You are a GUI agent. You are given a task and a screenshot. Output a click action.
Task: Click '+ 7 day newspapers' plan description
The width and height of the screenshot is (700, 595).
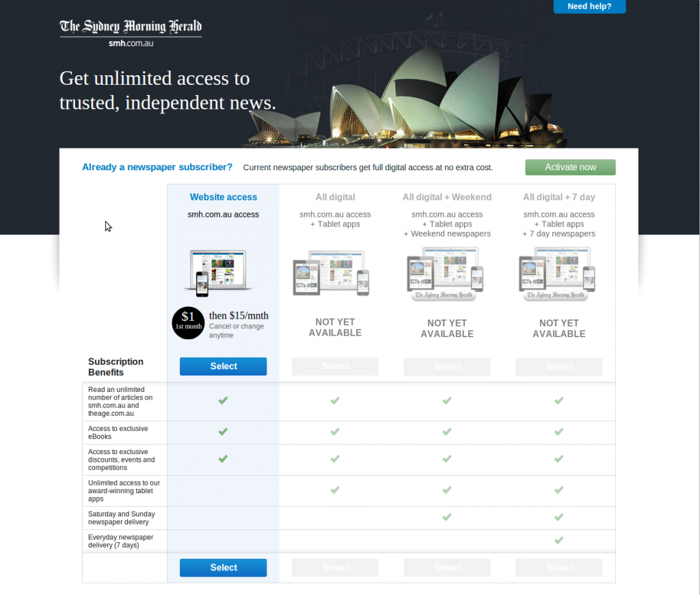tap(559, 234)
